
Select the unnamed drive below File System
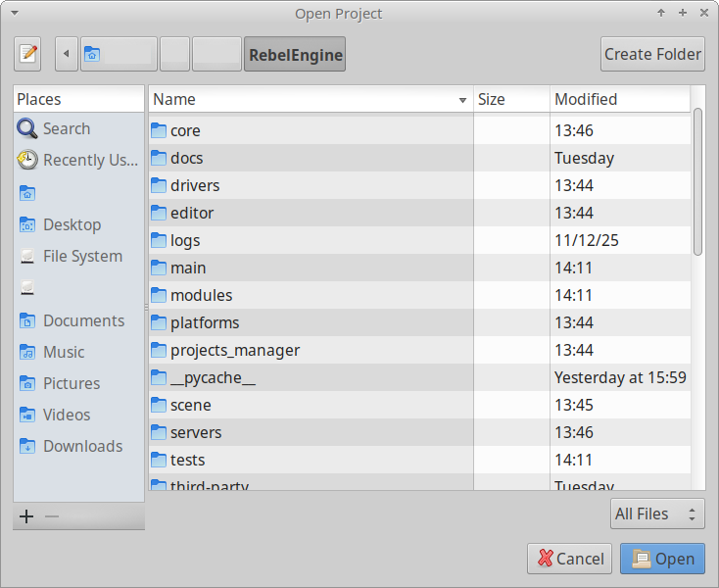coord(78,288)
